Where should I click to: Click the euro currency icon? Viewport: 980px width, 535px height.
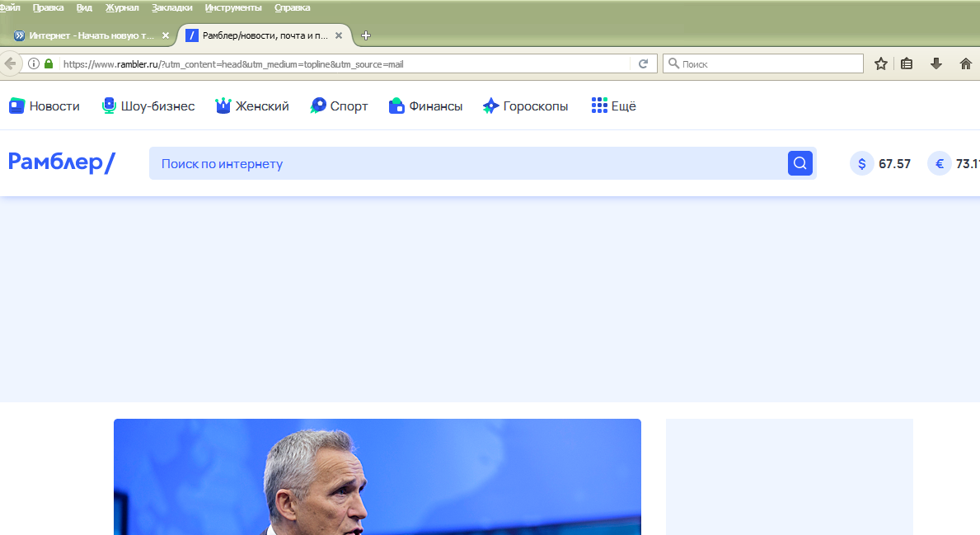(x=940, y=164)
